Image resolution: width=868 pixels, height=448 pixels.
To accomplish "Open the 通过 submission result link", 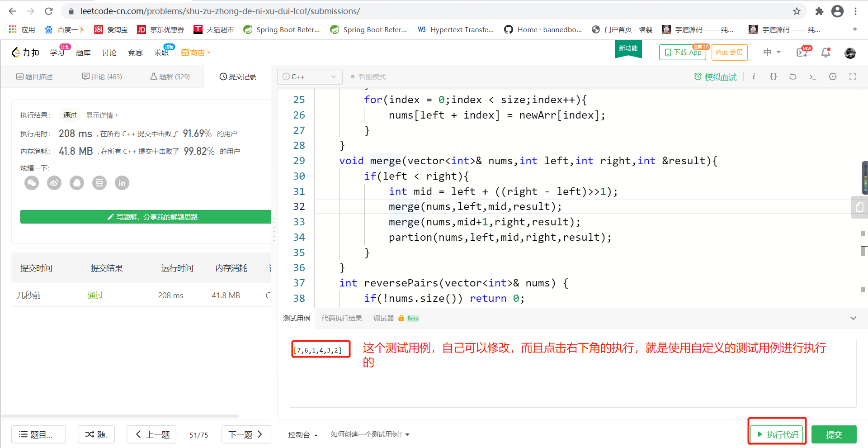I will [x=95, y=295].
